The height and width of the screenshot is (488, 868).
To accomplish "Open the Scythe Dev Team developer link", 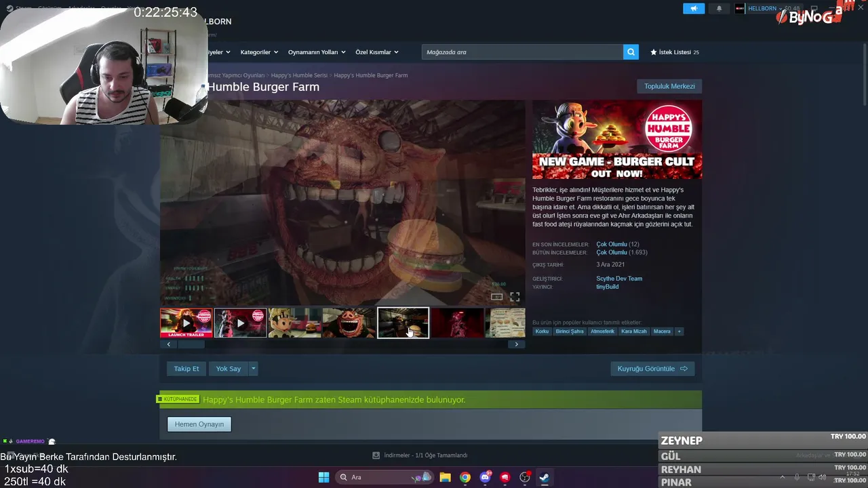I will [619, 279].
